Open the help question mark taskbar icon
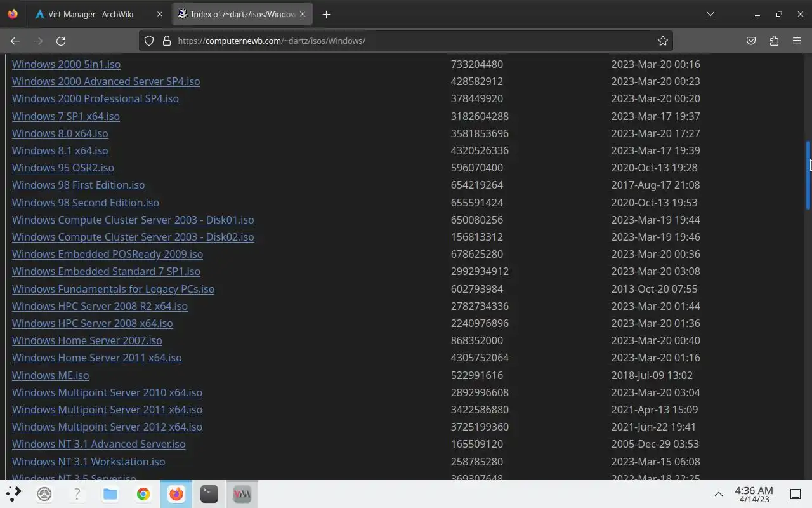Image resolution: width=812 pixels, height=508 pixels. [77, 493]
